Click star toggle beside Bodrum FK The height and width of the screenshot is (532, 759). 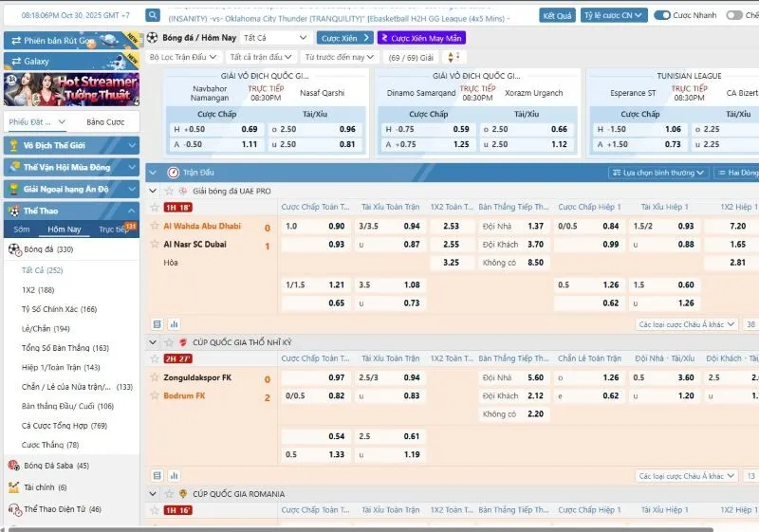155,395
